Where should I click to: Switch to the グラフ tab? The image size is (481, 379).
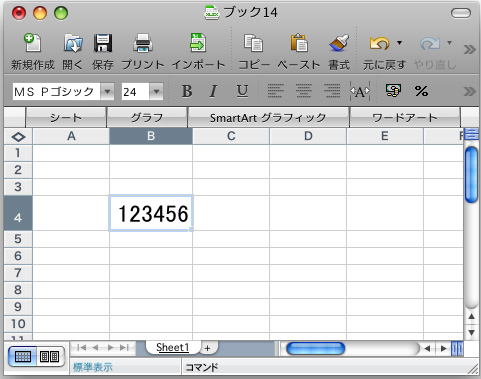(147, 117)
